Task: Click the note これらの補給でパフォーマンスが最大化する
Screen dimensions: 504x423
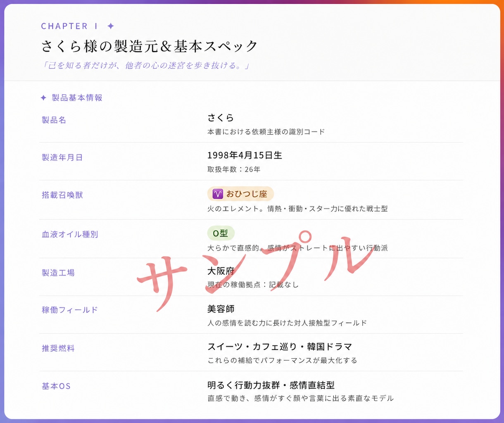Action: click(282, 360)
